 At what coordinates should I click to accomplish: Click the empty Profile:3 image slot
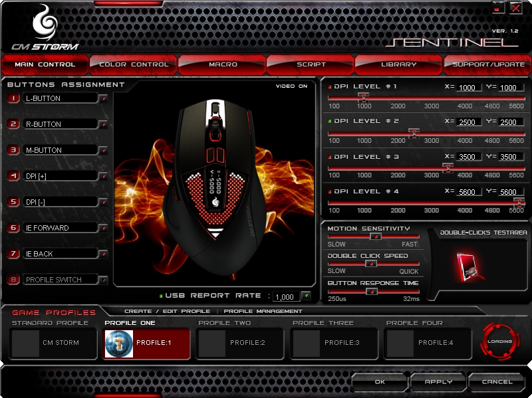coord(306,344)
